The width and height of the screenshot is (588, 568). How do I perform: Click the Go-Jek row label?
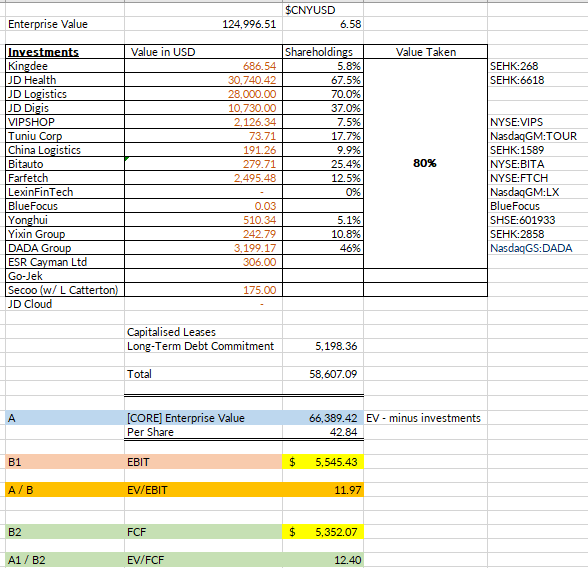65,276
